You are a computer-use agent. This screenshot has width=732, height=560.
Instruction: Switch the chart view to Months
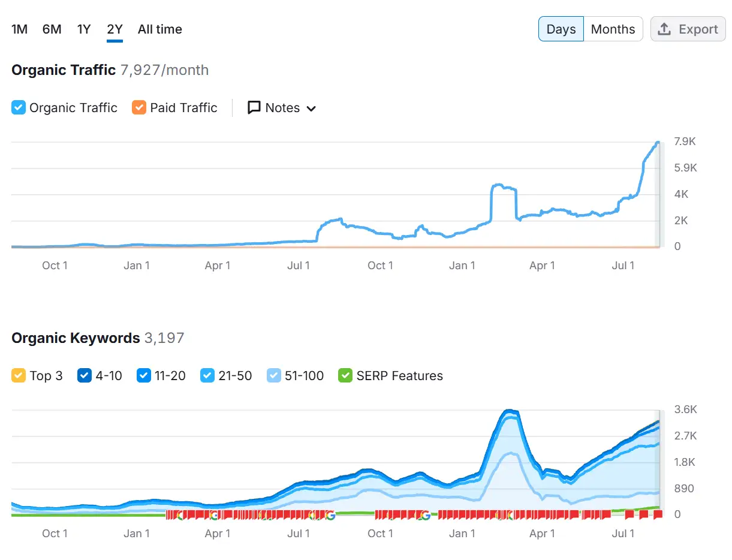613,28
